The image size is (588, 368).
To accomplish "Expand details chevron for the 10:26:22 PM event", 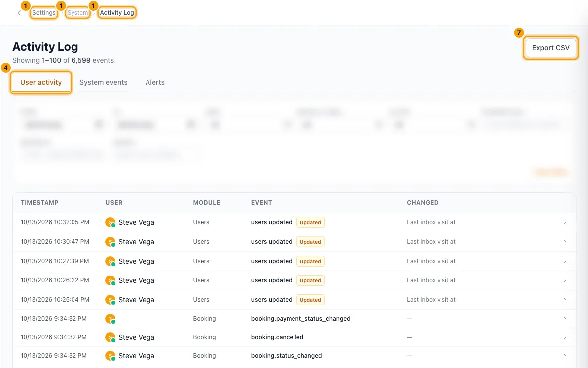I will (564, 280).
